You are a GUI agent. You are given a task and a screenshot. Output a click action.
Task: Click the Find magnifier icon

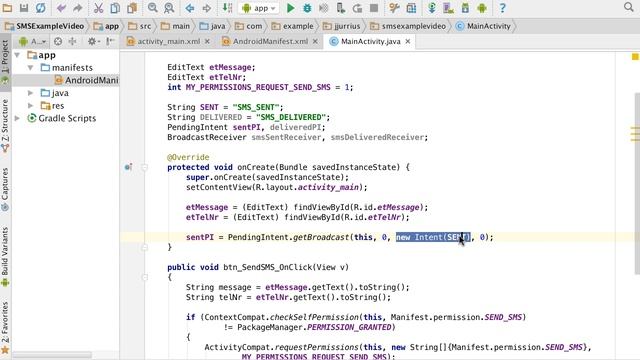(x=152, y=8)
